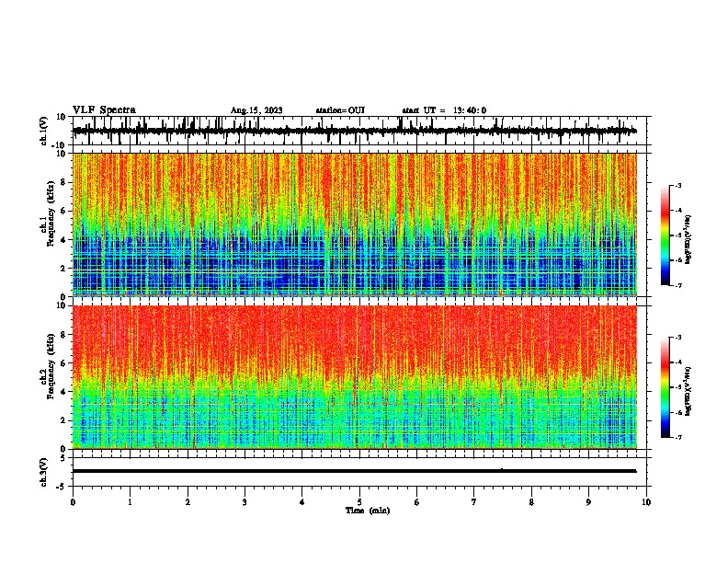This screenshot has height=563, width=728.
Task: Click the 8 kHz tick on ch.2 spectrogram
Action: pyautogui.click(x=63, y=335)
